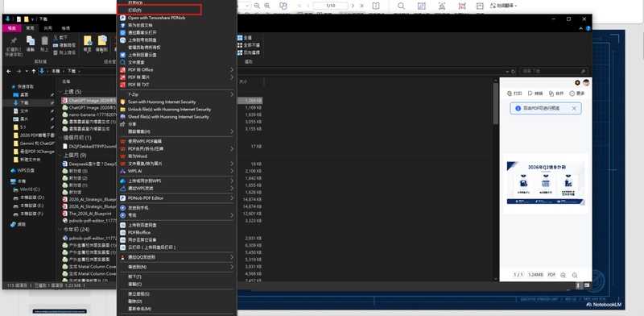
Task: Click the Explorer back arrow
Action: click(x=9, y=71)
